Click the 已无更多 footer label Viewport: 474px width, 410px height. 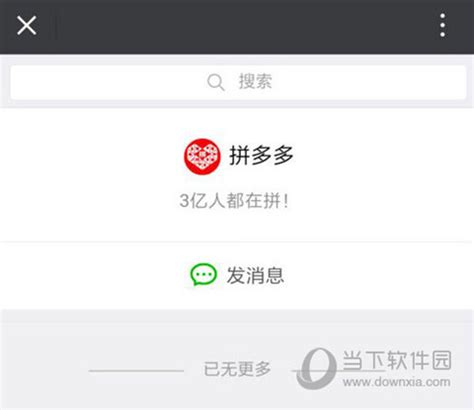[237, 369]
